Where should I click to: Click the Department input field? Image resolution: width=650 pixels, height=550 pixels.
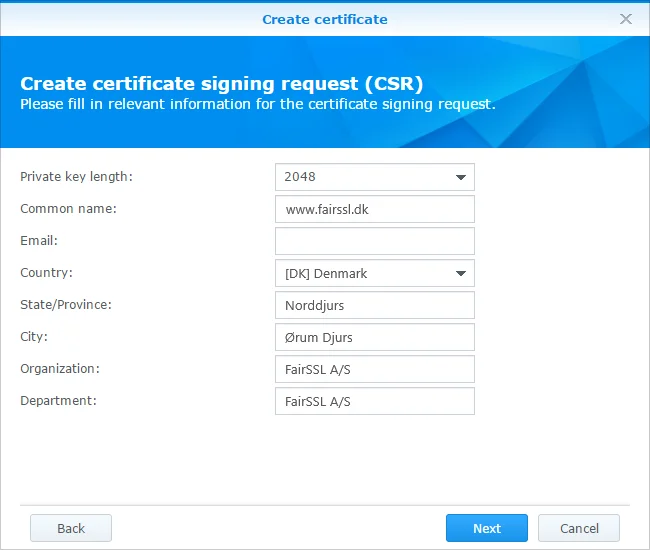375,401
